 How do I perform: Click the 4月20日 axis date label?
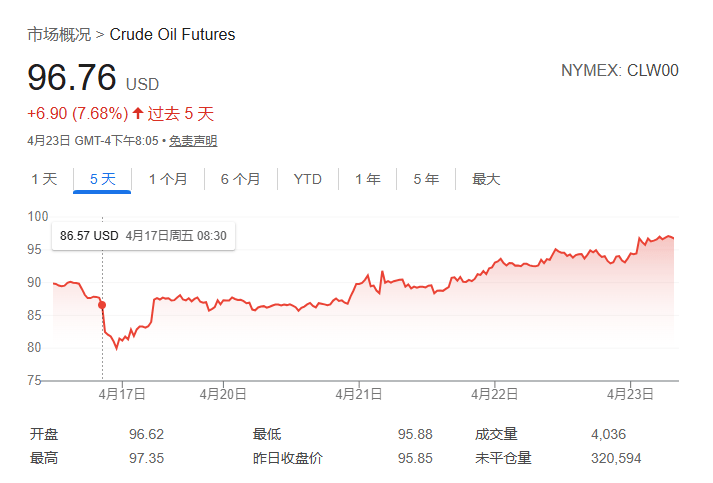pyautogui.click(x=223, y=394)
